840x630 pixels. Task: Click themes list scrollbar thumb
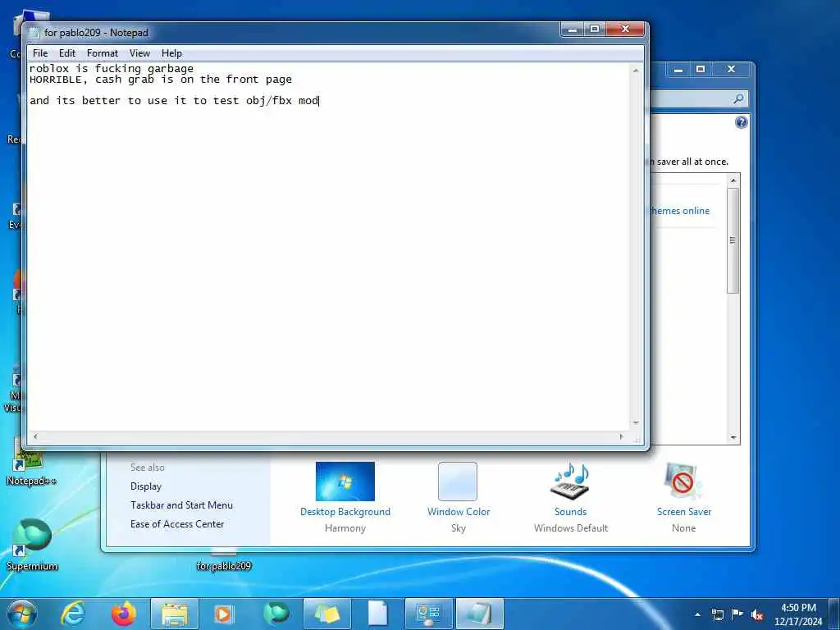(733, 240)
